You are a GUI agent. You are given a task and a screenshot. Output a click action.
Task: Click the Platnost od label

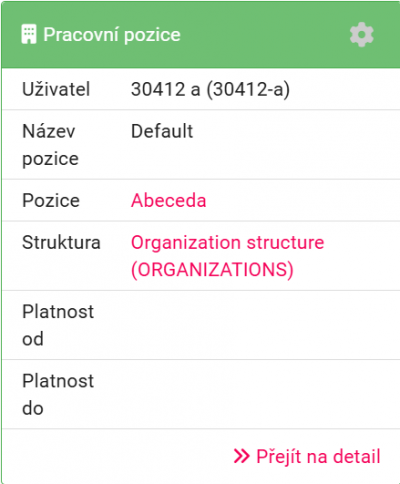coord(58,325)
